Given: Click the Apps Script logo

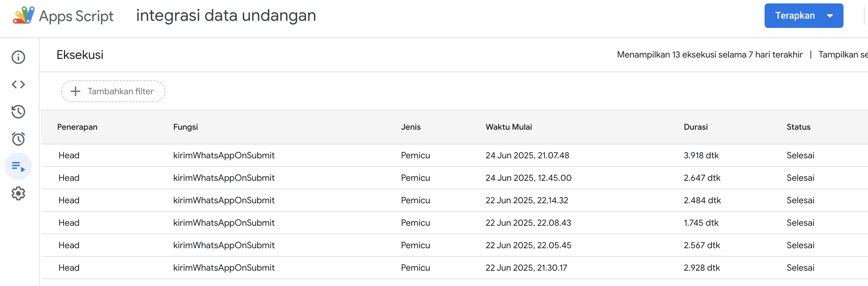Looking at the screenshot, I should click(x=24, y=16).
